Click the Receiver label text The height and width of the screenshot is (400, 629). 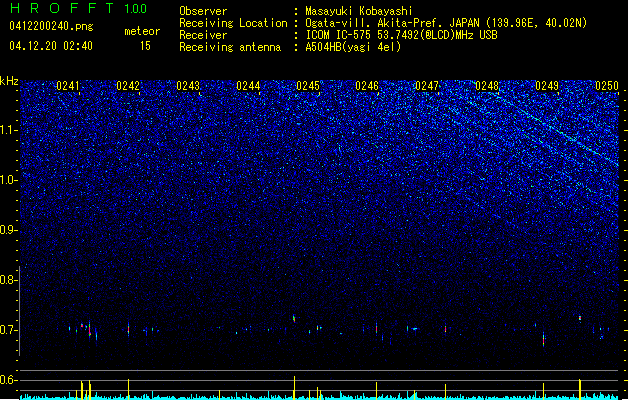203,35
